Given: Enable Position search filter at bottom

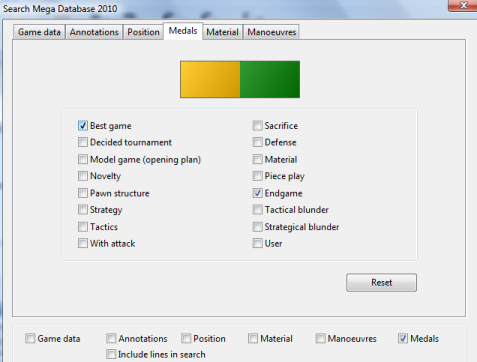Looking at the screenshot, I should 186,339.
